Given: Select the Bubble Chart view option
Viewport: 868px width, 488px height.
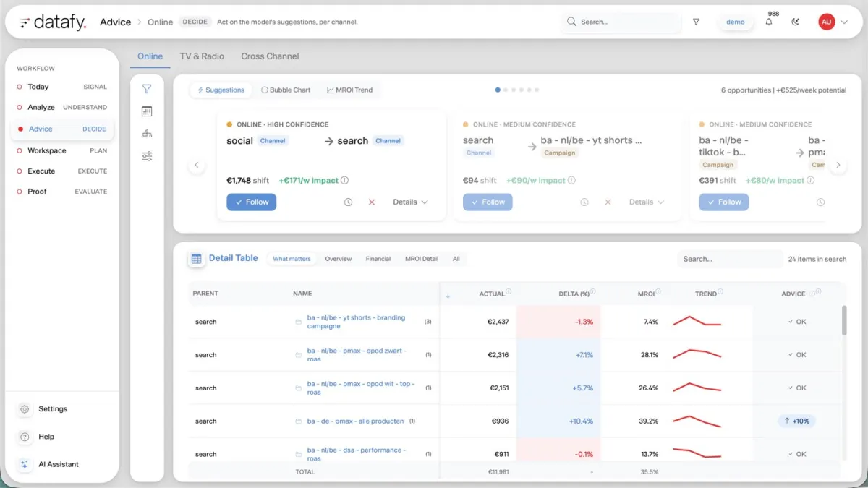Looking at the screenshot, I should (x=285, y=90).
